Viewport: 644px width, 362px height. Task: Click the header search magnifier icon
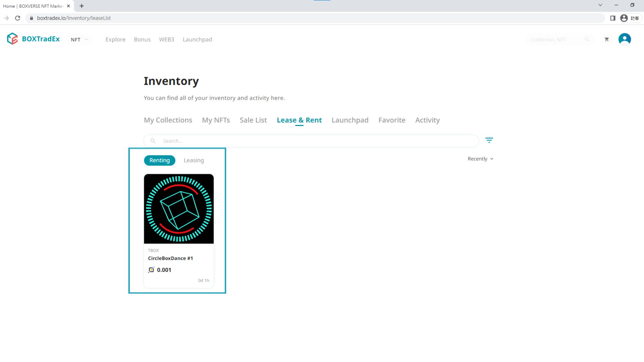pos(587,40)
